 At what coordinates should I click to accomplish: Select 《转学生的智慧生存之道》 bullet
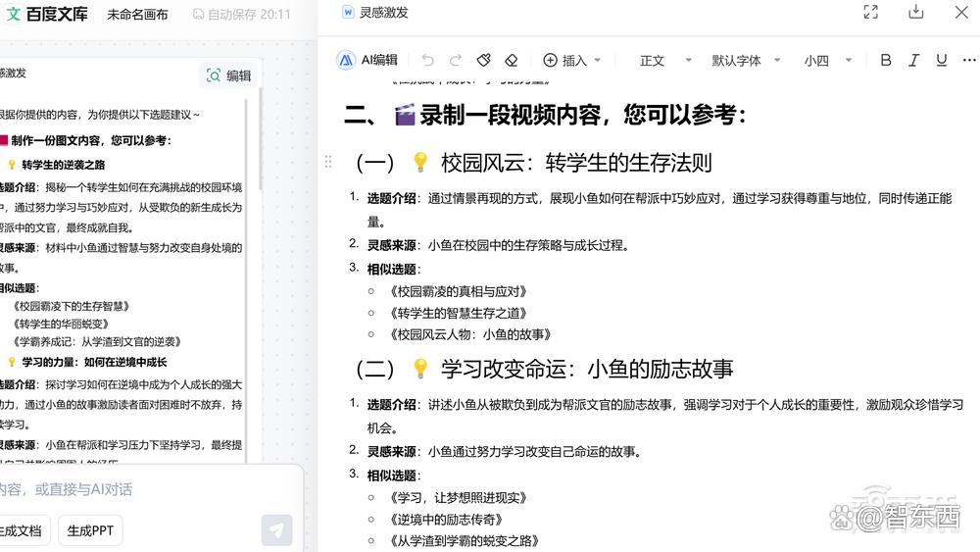(x=458, y=313)
